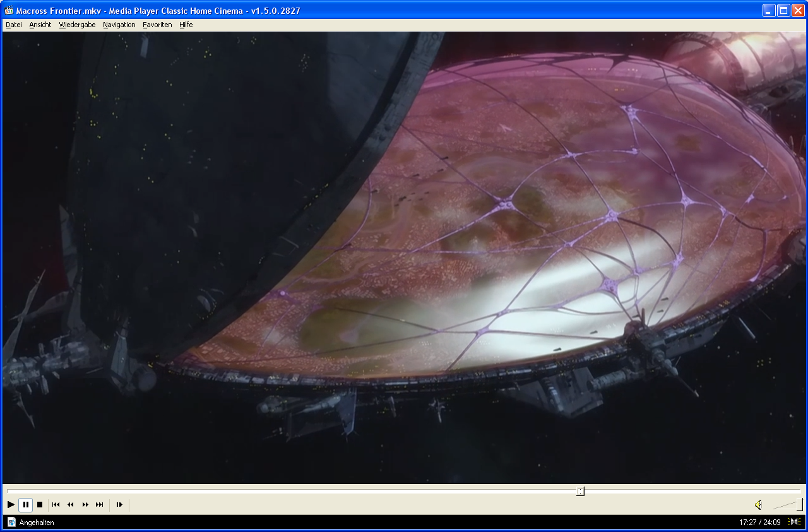The height and width of the screenshot is (532, 808).
Task: Open the Favoriten menu
Action: (157, 25)
